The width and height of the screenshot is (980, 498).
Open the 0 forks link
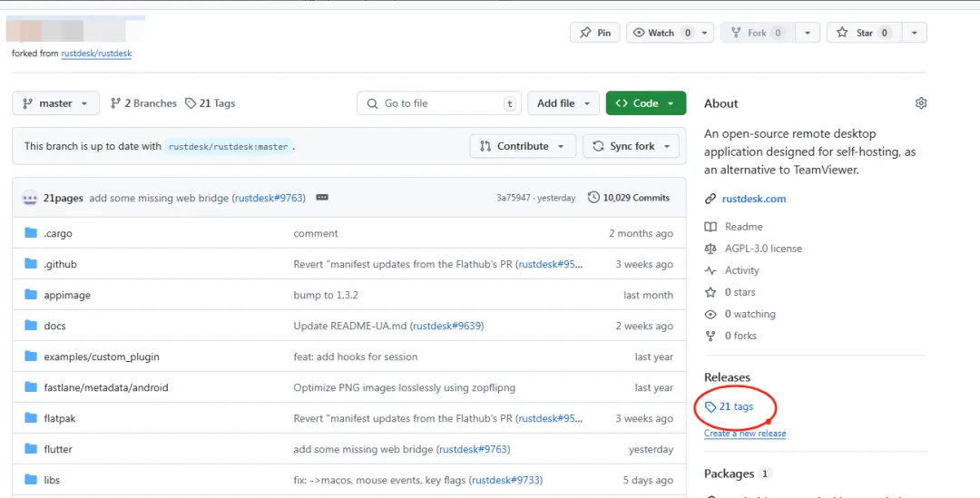click(x=740, y=336)
